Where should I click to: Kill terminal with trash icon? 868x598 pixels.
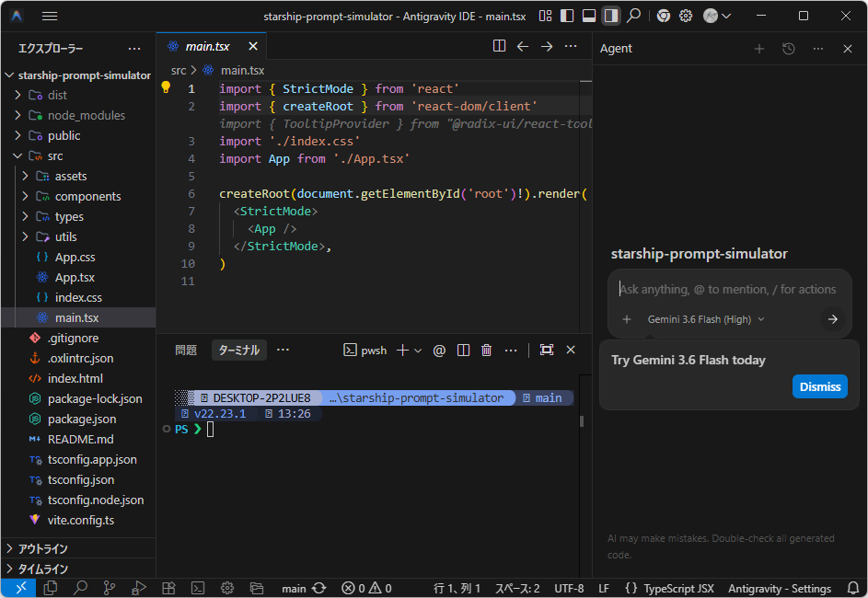[487, 351]
